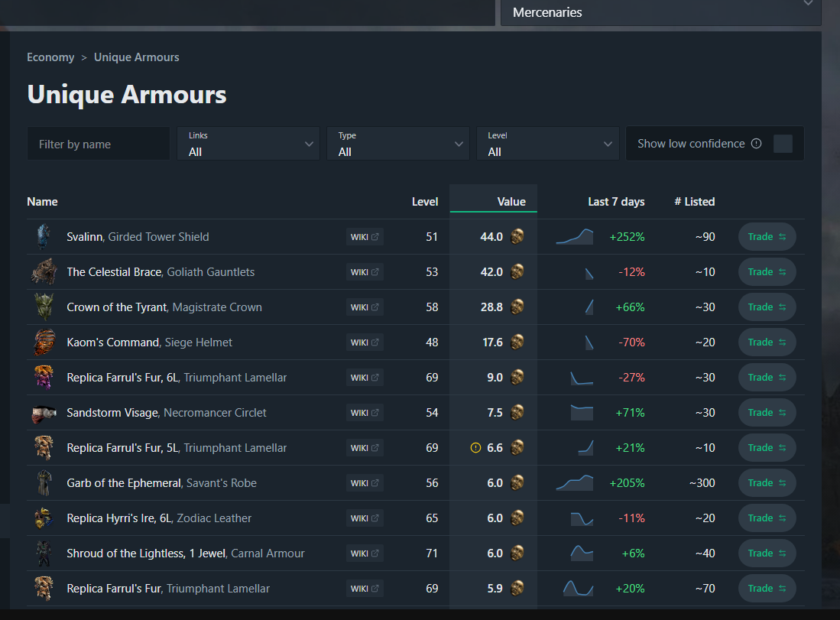Image resolution: width=840 pixels, height=620 pixels.
Task: Toggle the Show low confidence checkbox
Action: pyautogui.click(x=783, y=144)
